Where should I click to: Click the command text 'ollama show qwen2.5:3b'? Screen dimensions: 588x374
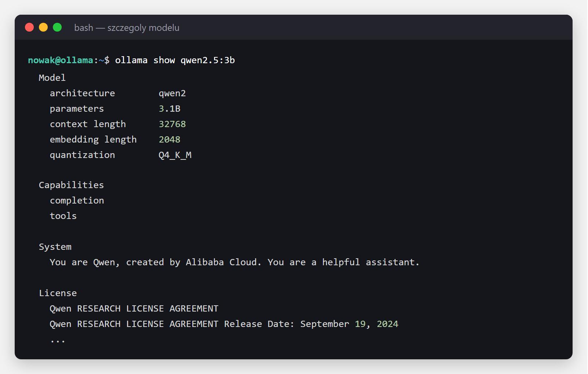tap(175, 60)
